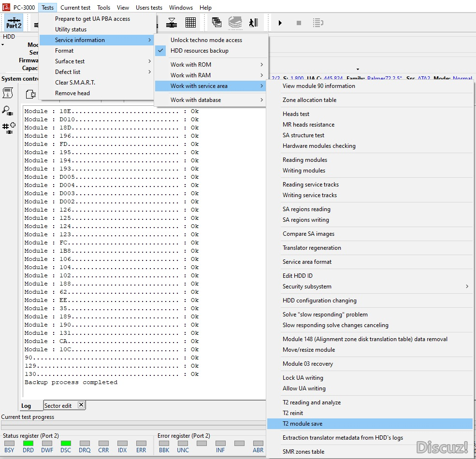Expand the Defect list submenu arrow
The height and width of the screenshot is (459, 476).
click(x=150, y=72)
